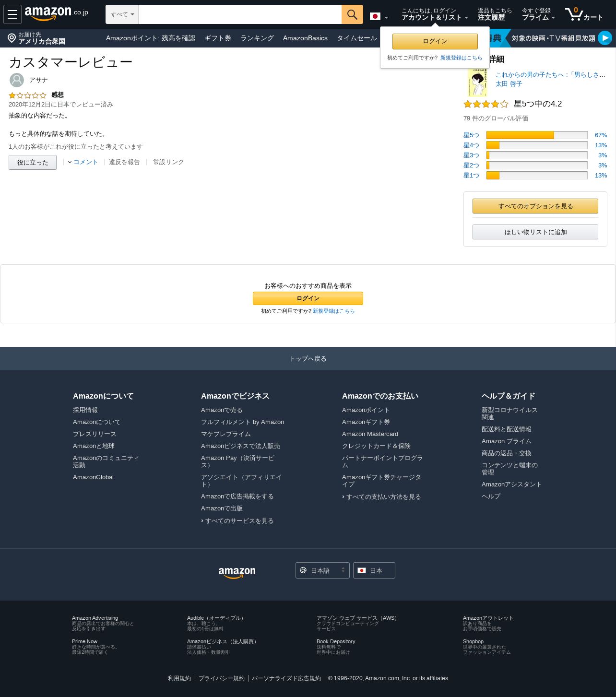Open ランキング nav item

click(257, 38)
